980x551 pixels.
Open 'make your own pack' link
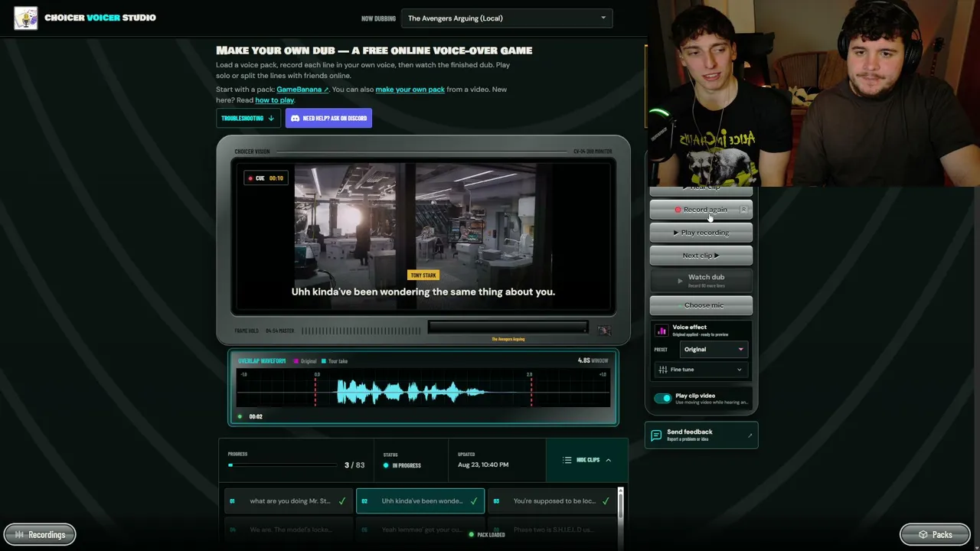[410, 90]
